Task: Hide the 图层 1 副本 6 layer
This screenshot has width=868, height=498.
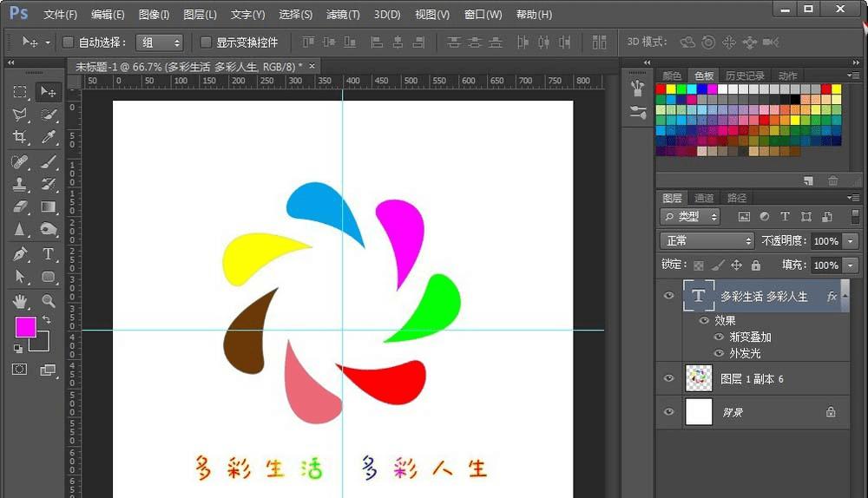Action: pyautogui.click(x=668, y=378)
